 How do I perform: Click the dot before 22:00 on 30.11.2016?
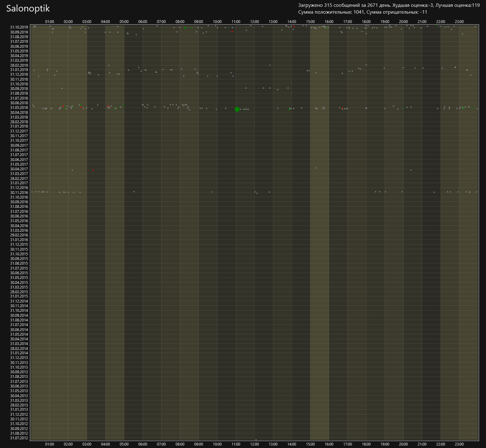coord(434,192)
